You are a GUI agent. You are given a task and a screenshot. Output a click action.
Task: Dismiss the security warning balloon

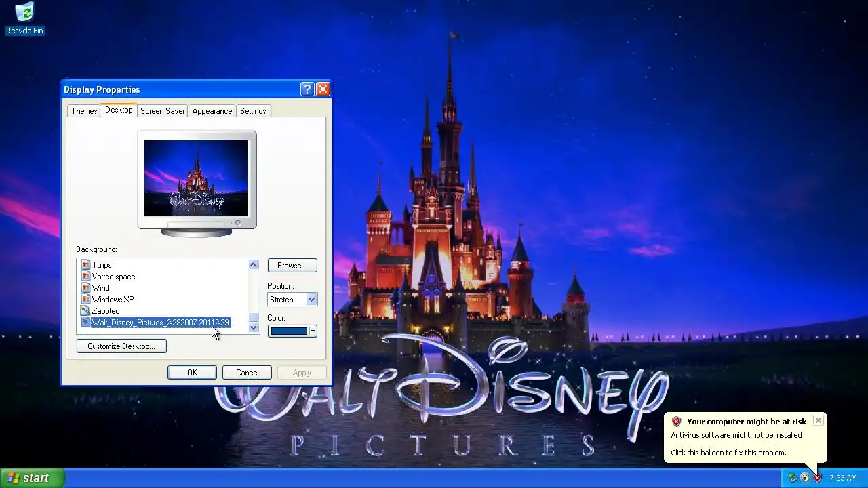pyautogui.click(x=818, y=421)
